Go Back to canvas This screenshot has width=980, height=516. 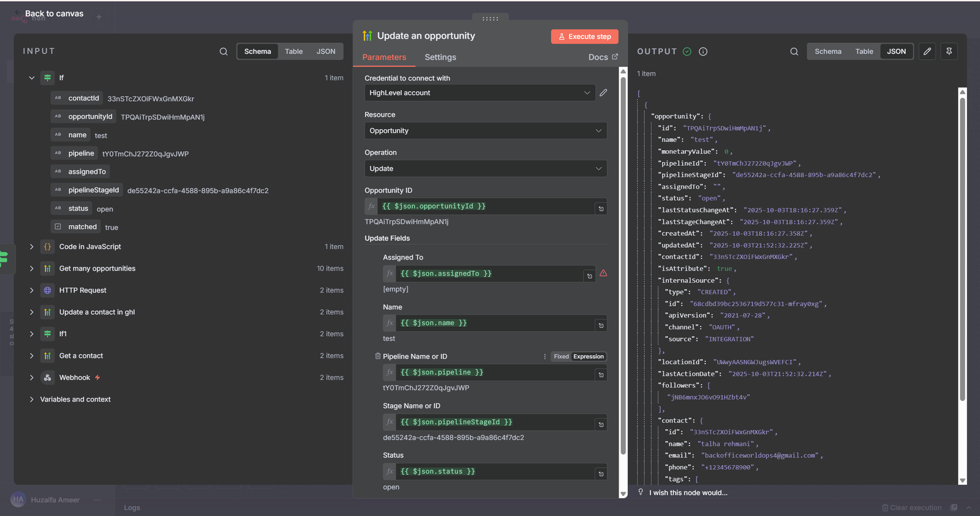49,13
